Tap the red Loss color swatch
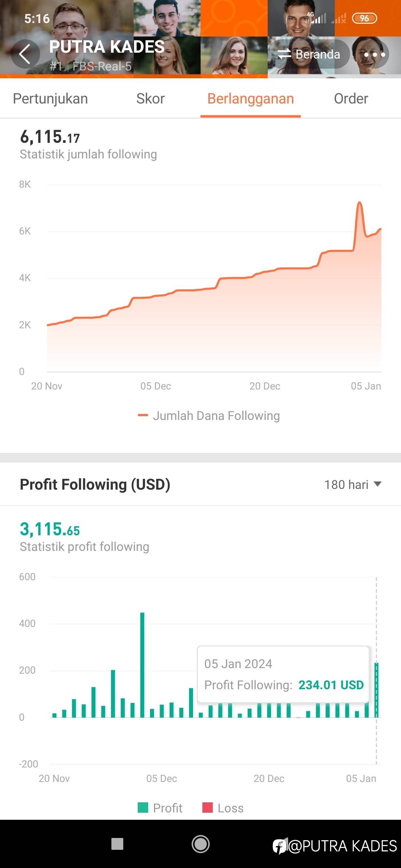The width and height of the screenshot is (401, 868). (208, 808)
